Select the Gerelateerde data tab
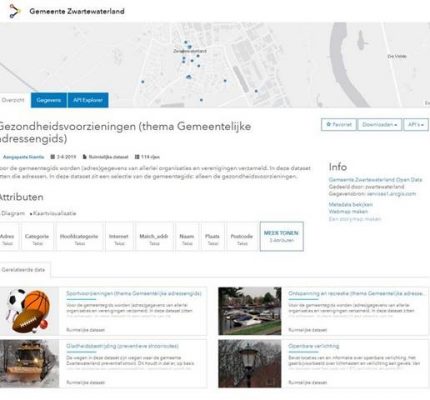Image resolution: width=430 pixels, height=400 pixels. (x=23, y=270)
